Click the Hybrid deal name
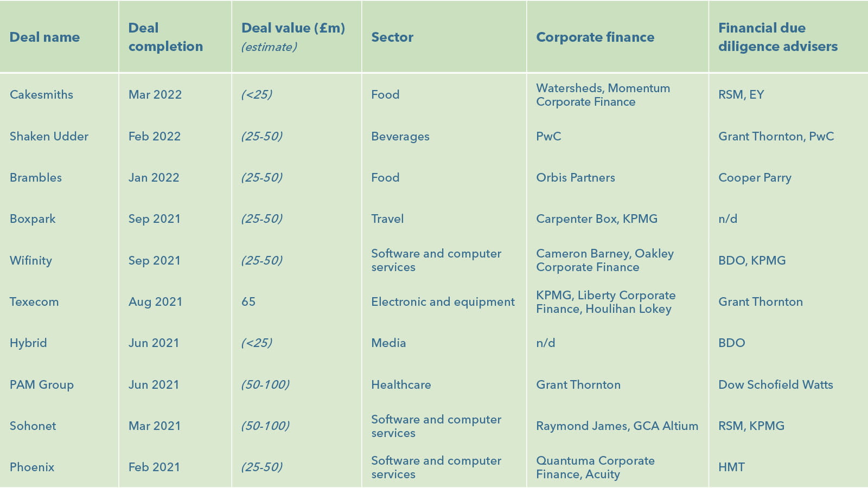 click(x=28, y=343)
